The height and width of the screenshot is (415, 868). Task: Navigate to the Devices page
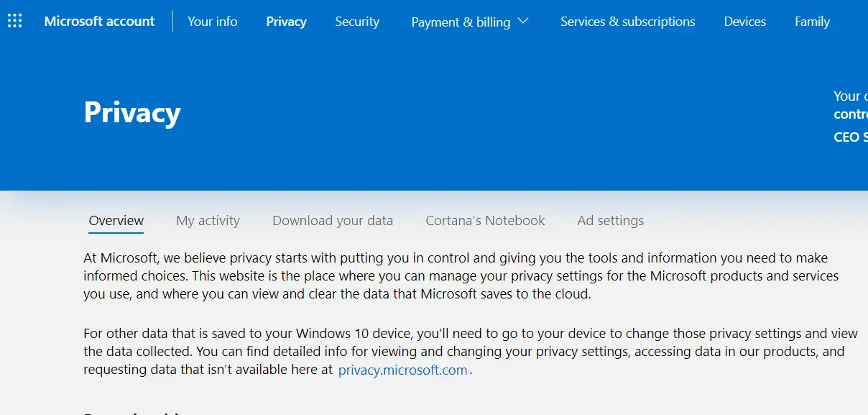[744, 22]
